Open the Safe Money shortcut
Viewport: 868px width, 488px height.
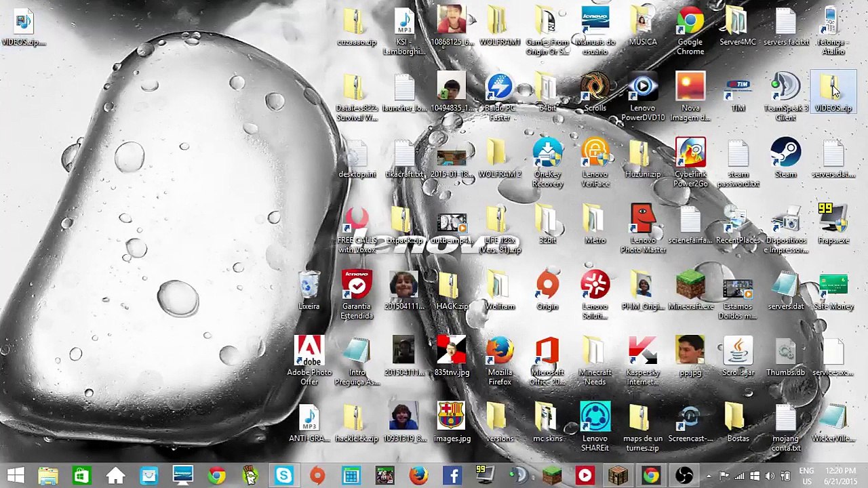(x=833, y=291)
